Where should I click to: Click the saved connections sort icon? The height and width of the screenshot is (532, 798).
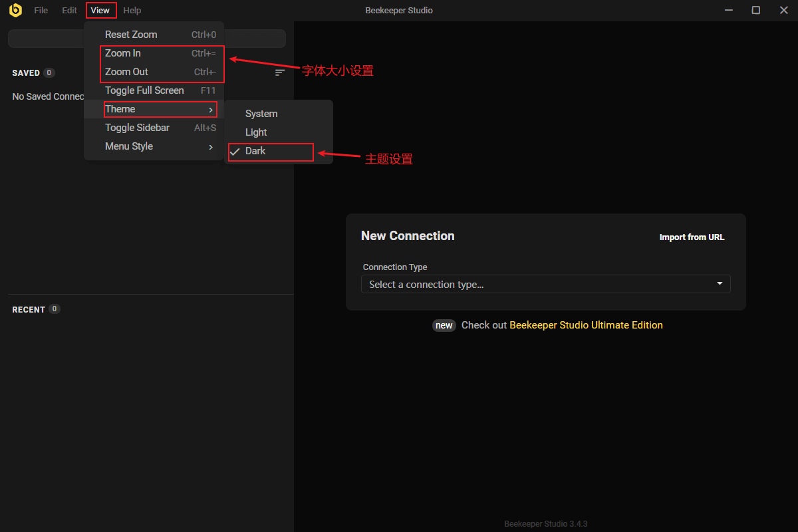(280, 72)
